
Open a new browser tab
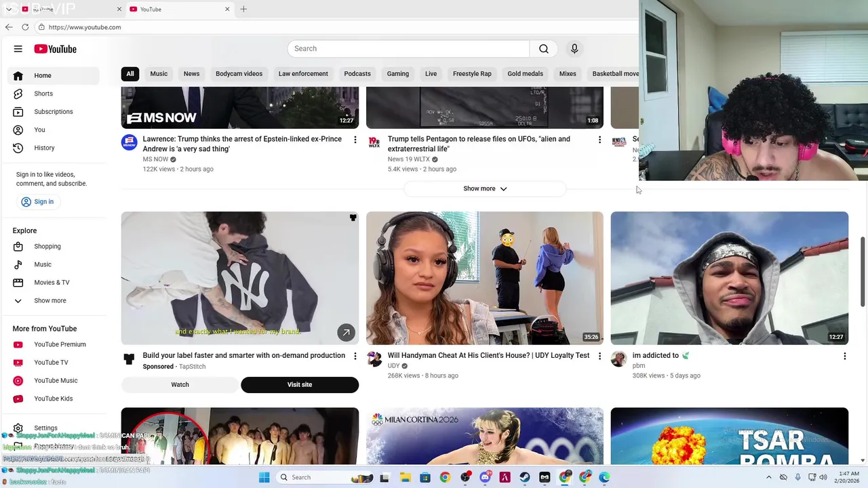243,9
